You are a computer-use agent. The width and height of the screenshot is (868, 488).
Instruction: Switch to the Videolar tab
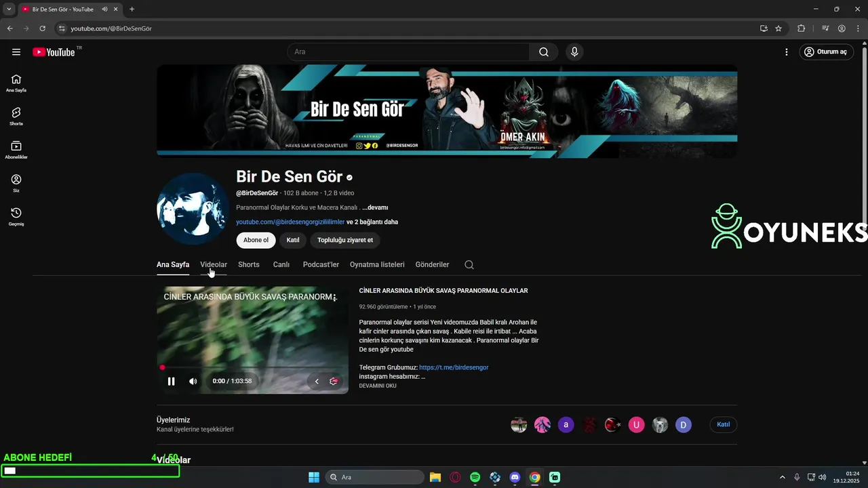click(214, 264)
